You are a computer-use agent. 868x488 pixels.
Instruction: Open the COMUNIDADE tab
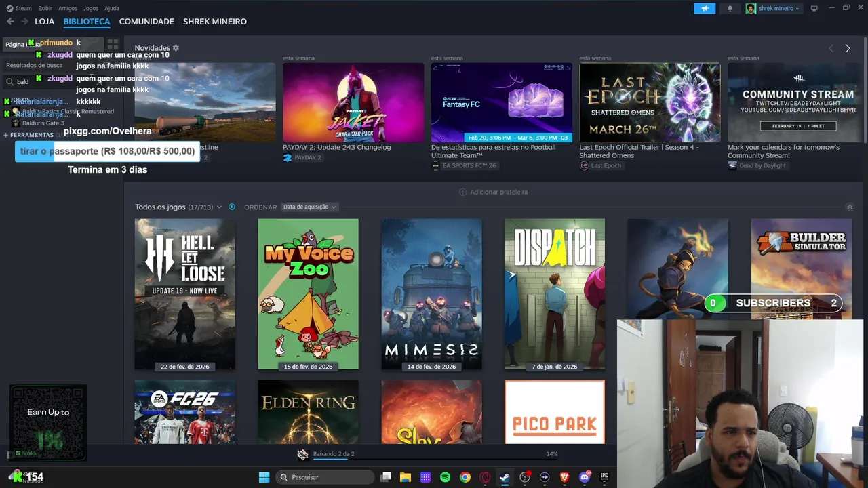tap(146, 22)
